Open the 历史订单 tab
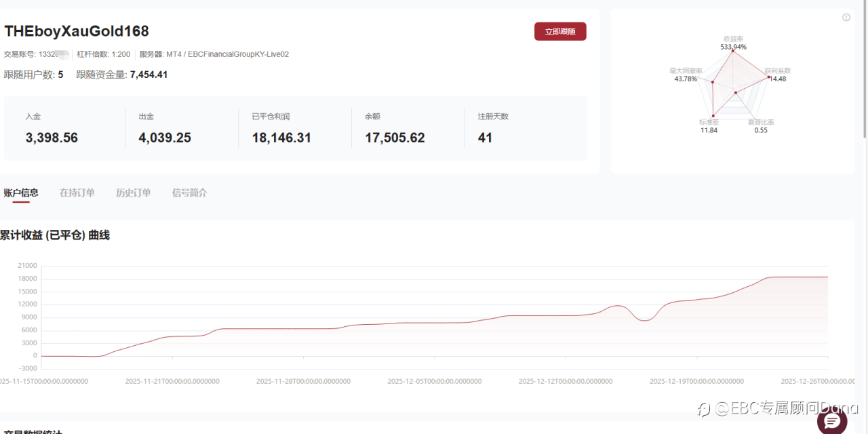The height and width of the screenshot is (434, 868). [x=134, y=193]
